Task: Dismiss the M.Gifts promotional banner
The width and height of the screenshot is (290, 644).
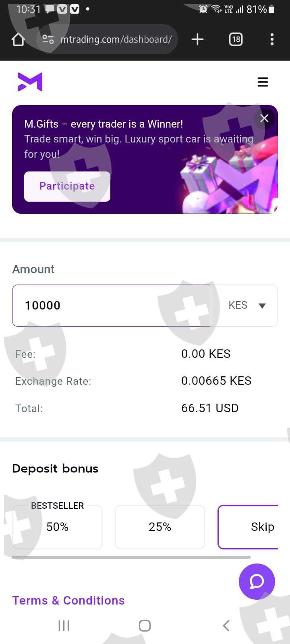Action: click(264, 118)
